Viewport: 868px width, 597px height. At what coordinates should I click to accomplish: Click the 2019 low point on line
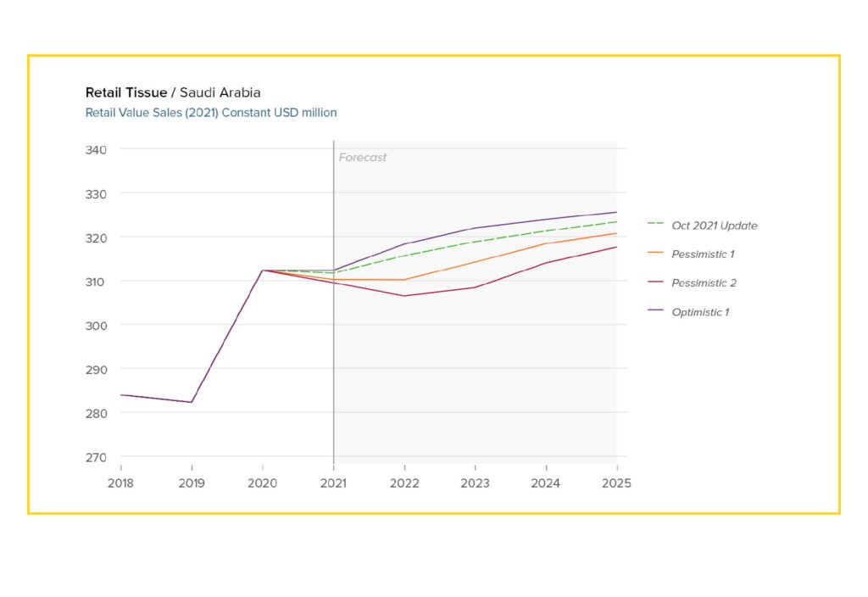[x=192, y=402]
